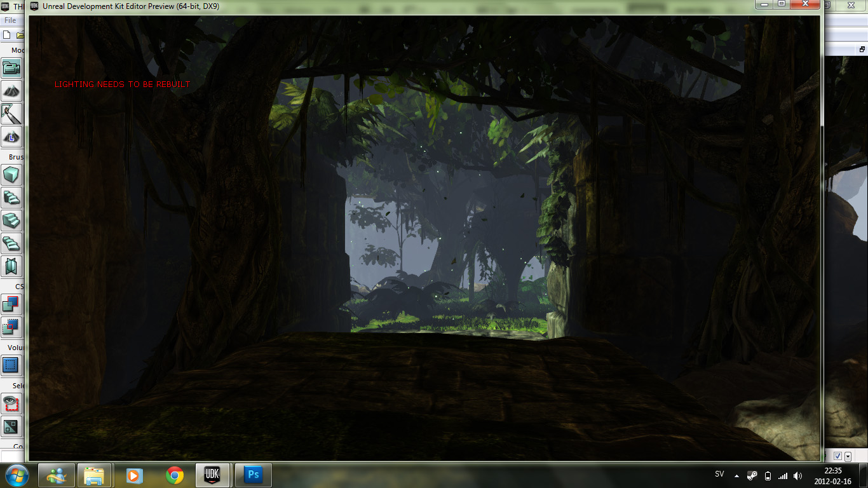Screen dimensions: 868x488
Task: Click the 'LIGHTING NEEDS TO BE REBUILT' warning text
Action: [x=123, y=85]
